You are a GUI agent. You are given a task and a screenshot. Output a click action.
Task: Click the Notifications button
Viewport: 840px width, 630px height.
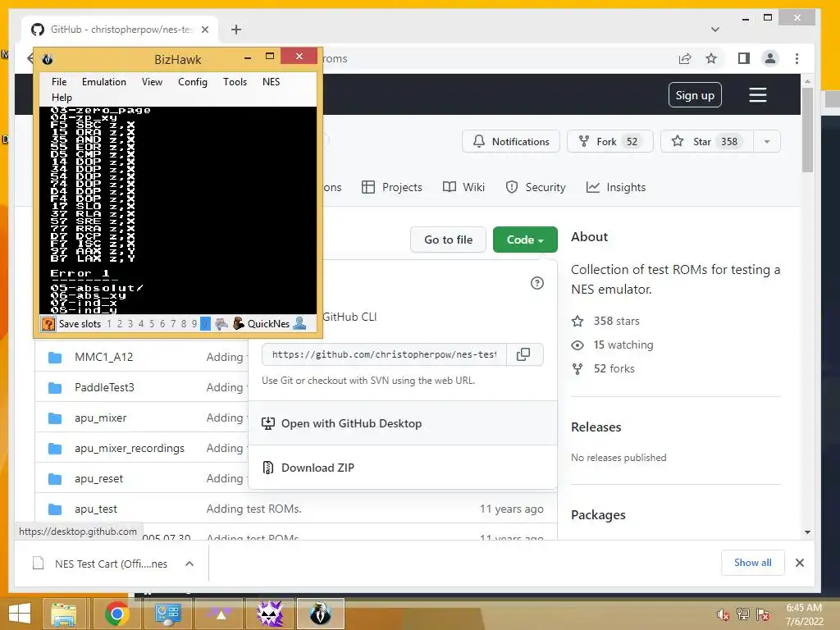click(511, 141)
